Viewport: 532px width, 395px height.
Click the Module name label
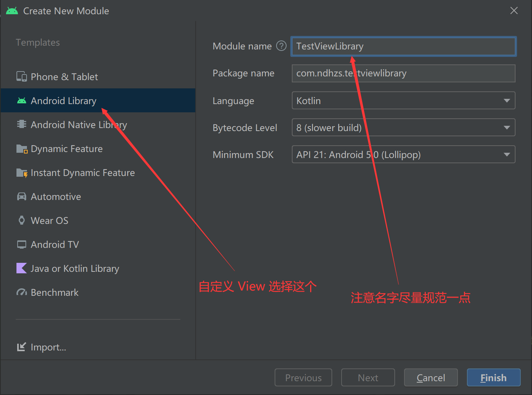242,46
